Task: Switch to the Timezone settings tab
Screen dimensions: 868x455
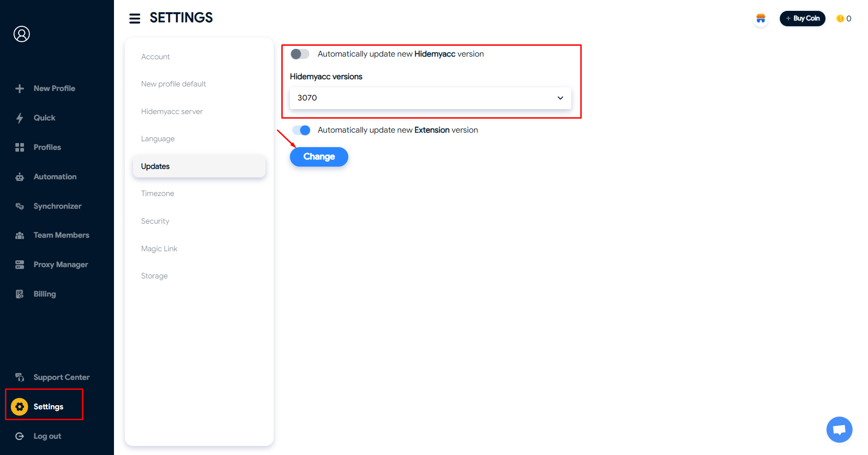Action: [x=157, y=193]
